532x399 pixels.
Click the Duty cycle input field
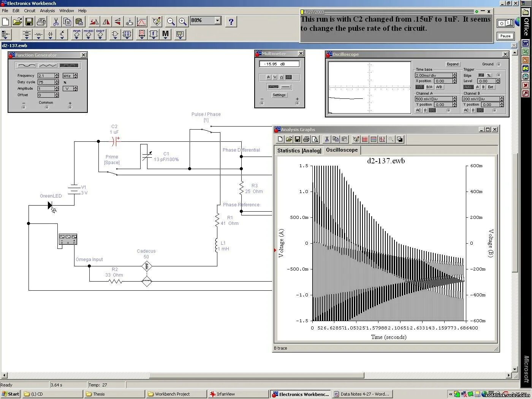click(x=46, y=82)
